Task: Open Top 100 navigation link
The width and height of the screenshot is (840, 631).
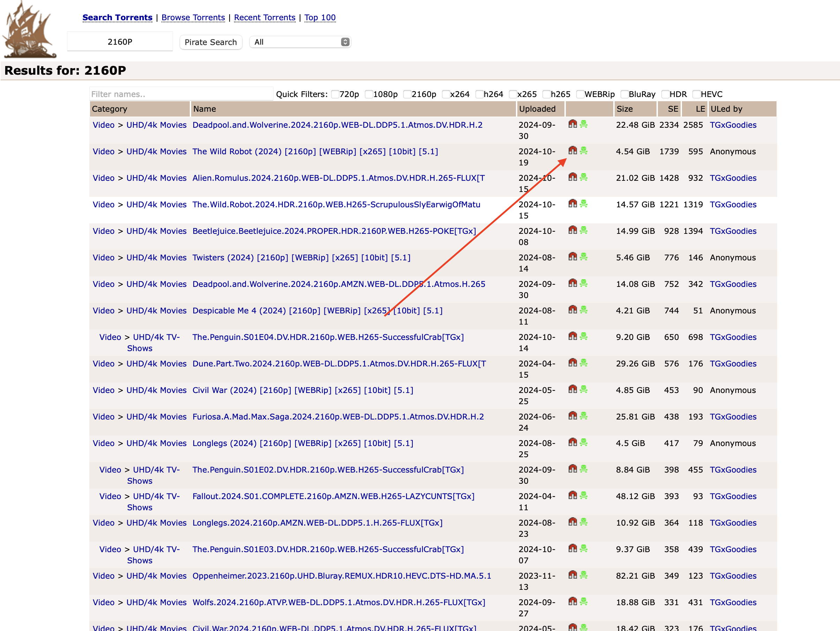Action: coord(320,17)
